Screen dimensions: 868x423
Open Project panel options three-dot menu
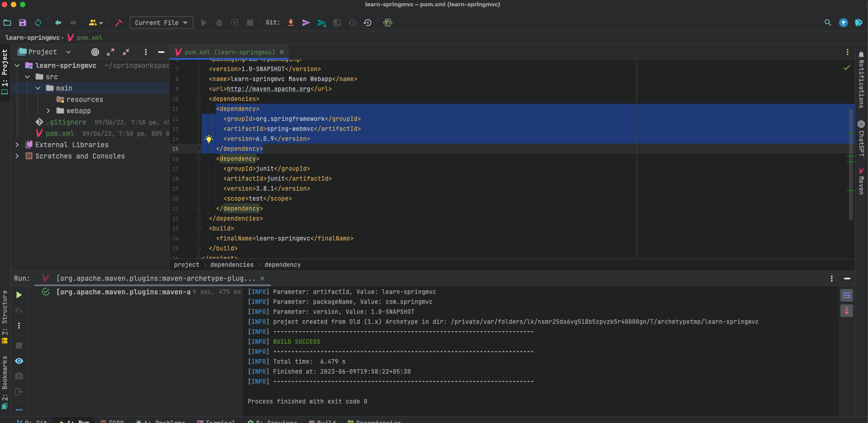pos(146,52)
